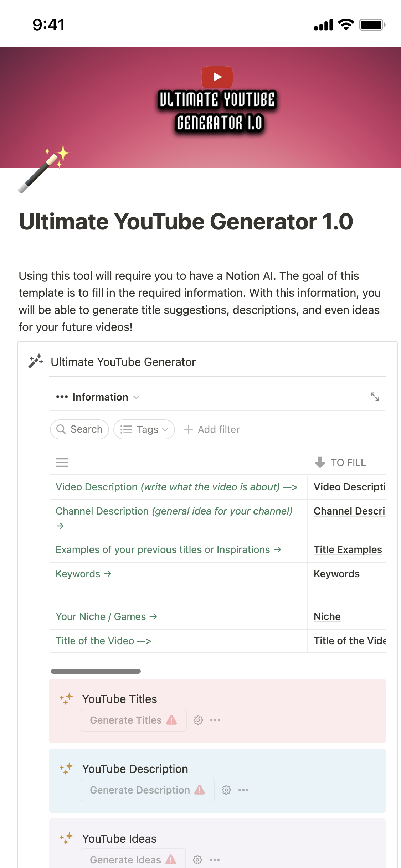Screen dimensions: 401x868
Task: Open settings gear beside Generate Titles
Action: [x=198, y=720]
